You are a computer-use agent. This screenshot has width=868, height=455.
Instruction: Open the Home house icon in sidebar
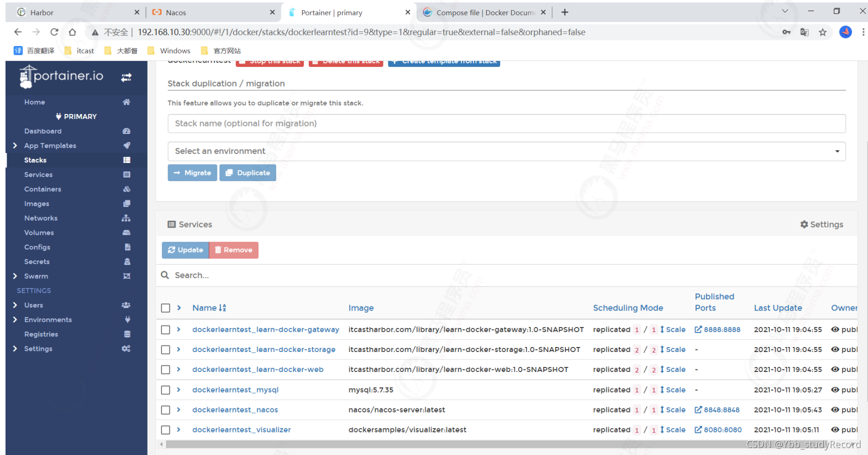tap(126, 102)
